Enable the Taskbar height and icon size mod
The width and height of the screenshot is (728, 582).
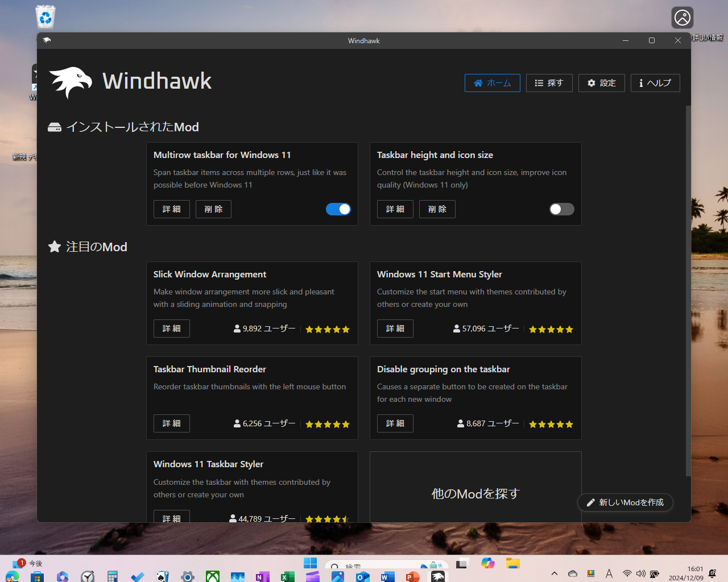click(561, 209)
